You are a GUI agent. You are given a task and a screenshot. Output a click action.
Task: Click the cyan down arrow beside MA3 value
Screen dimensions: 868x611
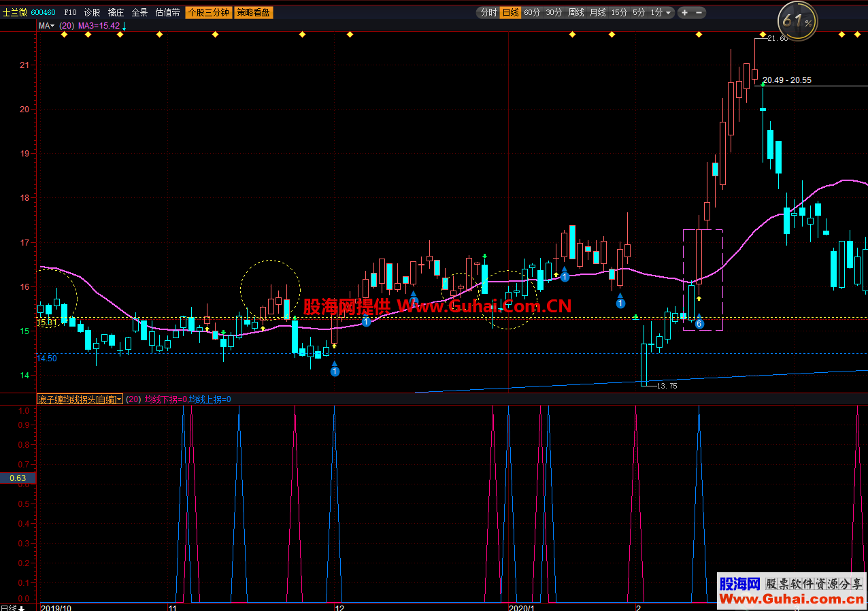click(124, 26)
